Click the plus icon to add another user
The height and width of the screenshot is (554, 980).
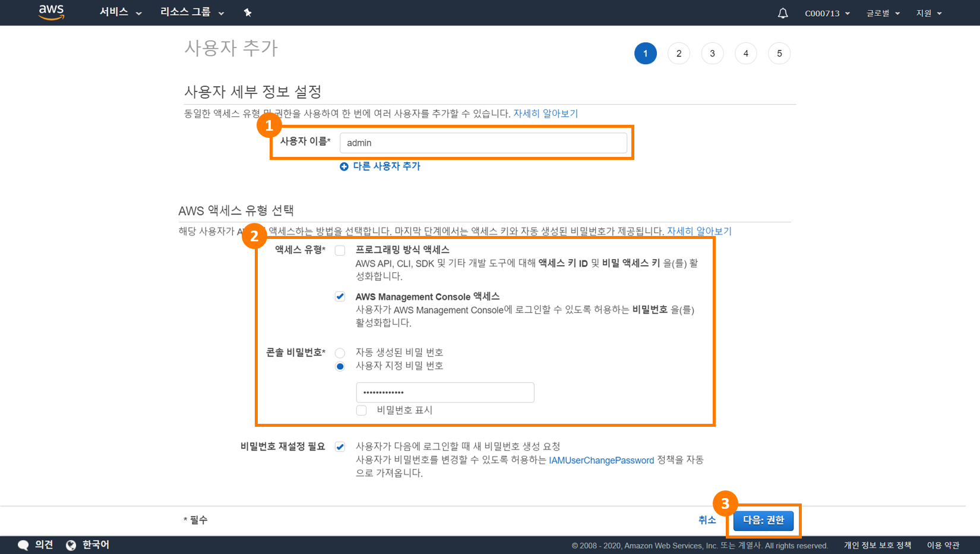[x=344, y=166]
